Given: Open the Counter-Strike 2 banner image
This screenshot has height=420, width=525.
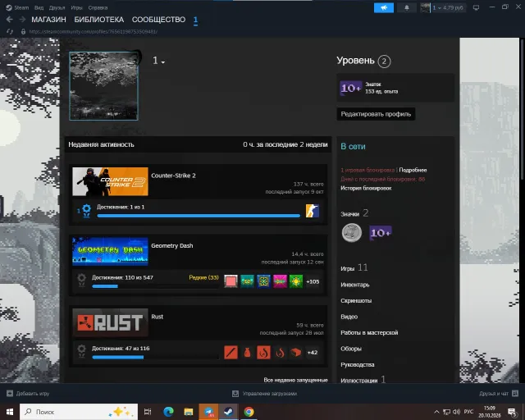Looking at the screenshot, I should pyautogui.click(x=110, y=181).
